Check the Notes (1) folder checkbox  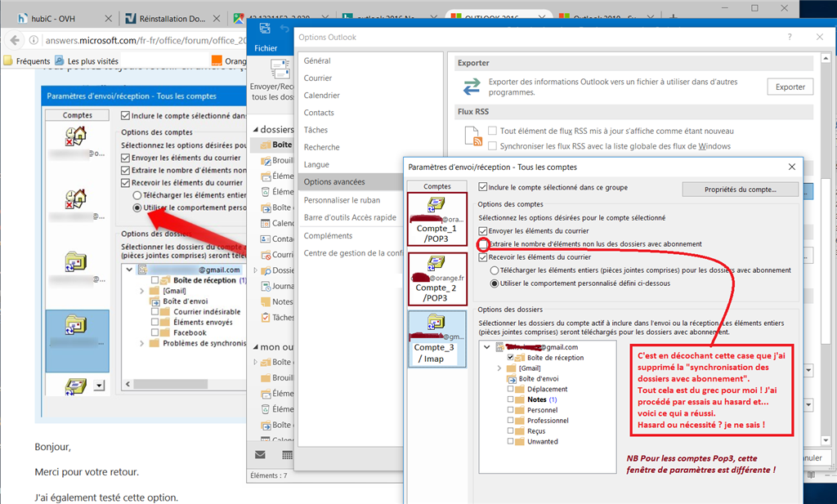pos(510,399)
